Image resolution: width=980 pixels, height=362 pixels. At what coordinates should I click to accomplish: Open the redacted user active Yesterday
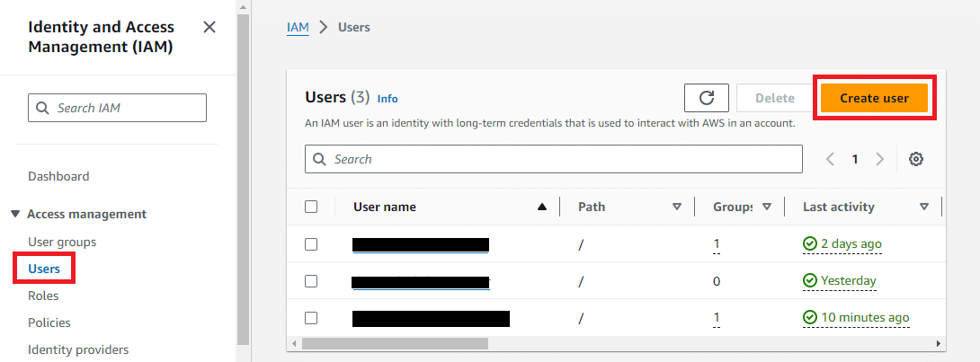(422, 282)
